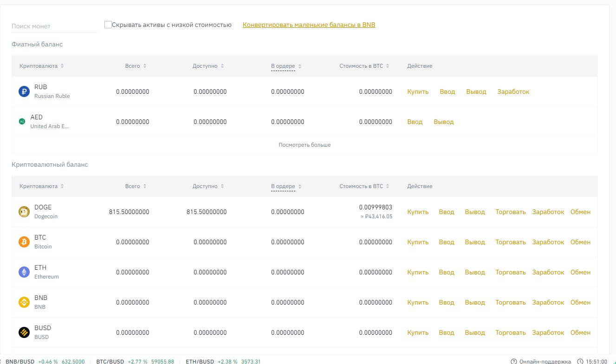
Task: Click Ввод for RUB
Action: point(447,91)
